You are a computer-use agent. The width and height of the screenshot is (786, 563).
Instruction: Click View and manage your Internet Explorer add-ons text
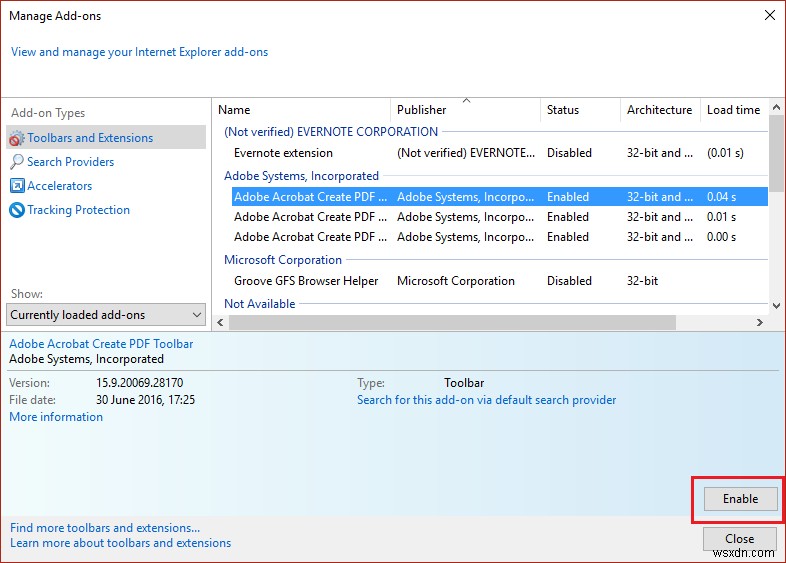click(x=139, y=52)
